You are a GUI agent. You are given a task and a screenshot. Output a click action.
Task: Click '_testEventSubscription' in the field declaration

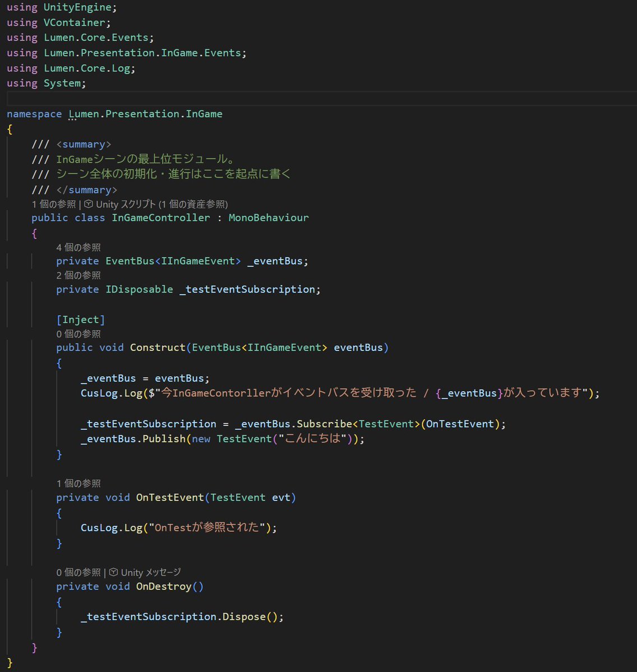tap(247, 289)
